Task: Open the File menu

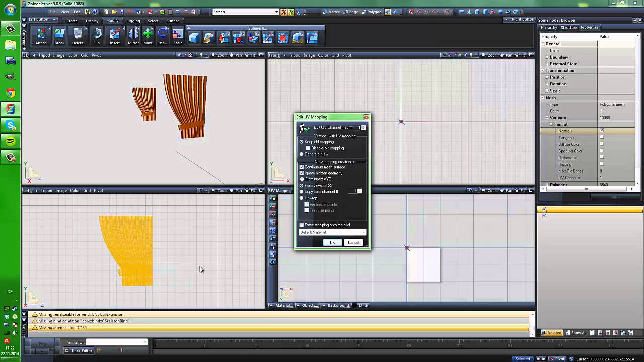Action: (x=52, y=12)
